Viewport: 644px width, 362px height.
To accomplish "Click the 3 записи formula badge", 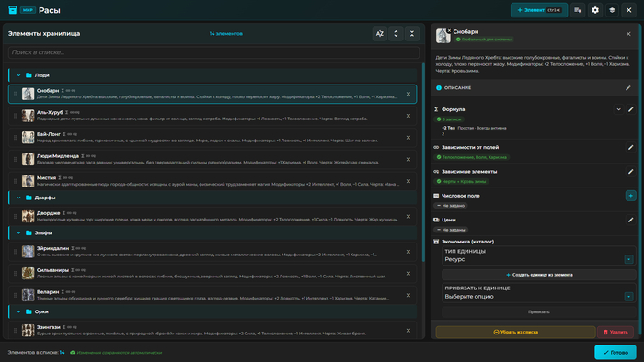I will click(x=449, y=119).
